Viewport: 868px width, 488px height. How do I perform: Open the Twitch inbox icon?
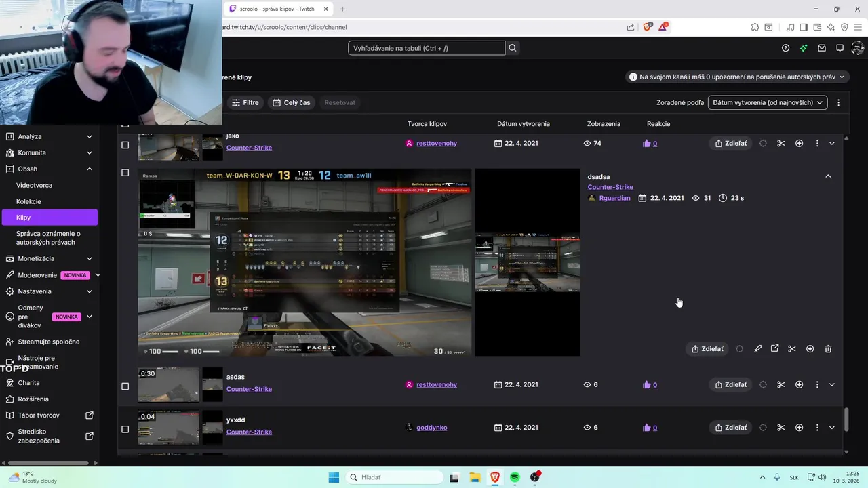pyautogui.click(x=822, y=48)
